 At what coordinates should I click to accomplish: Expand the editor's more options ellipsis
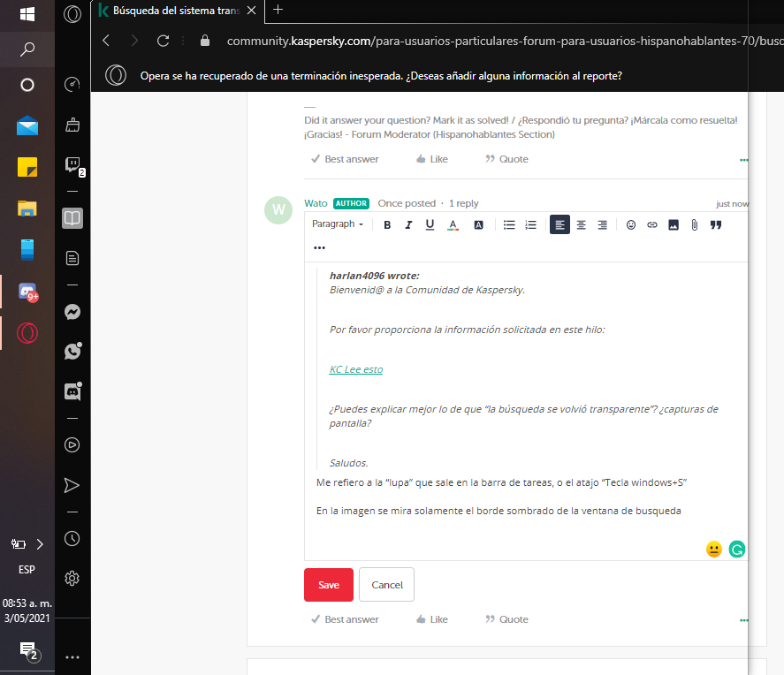[x=319, y=247]
